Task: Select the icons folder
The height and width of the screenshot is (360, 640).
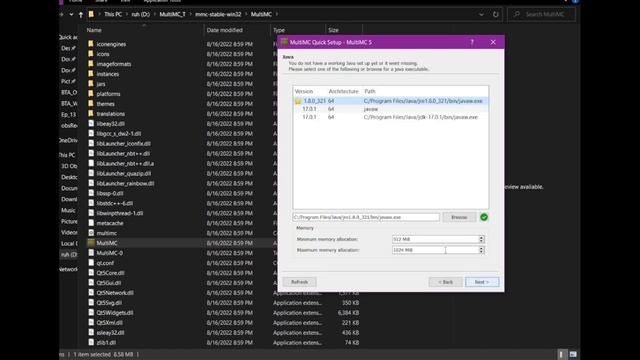Action: tap(103, 54)
